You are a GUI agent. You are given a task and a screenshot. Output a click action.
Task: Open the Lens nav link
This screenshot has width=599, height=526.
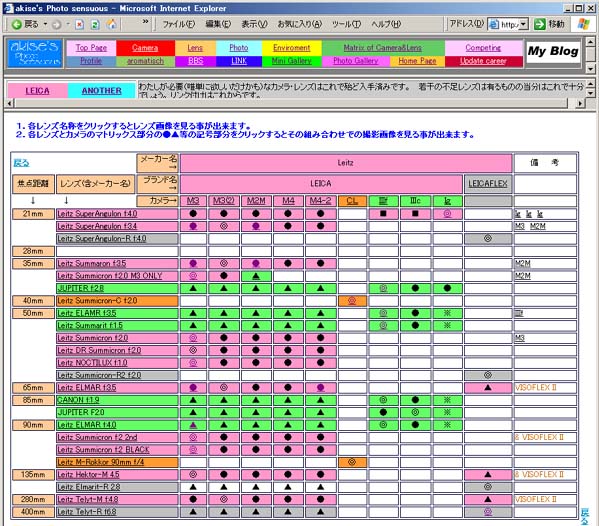(195, 48)
